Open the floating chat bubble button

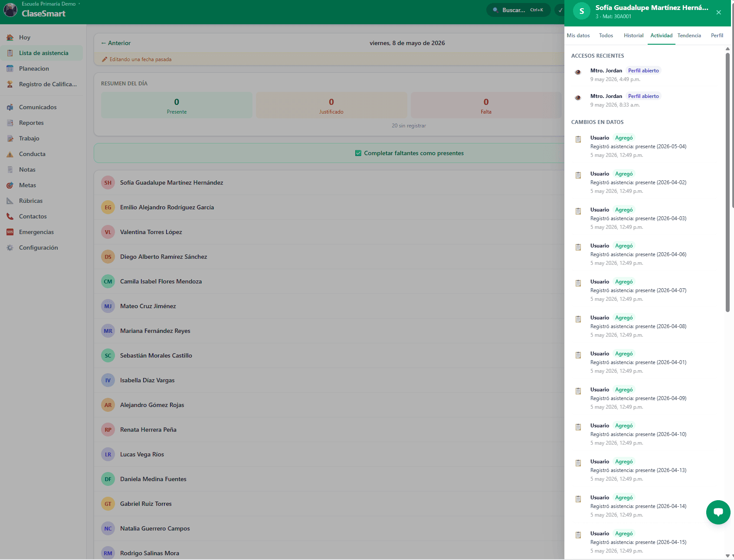(718, 512)
